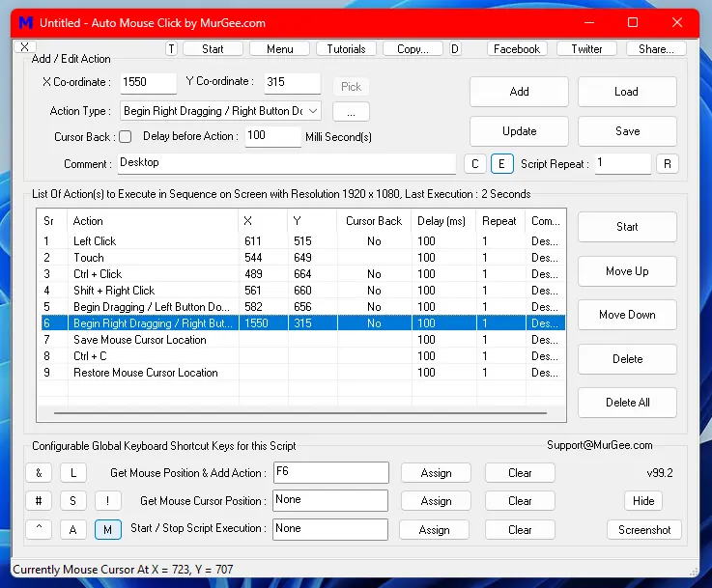Click the A shortcut button
The image size is (712, 588).
coord(73,529)
